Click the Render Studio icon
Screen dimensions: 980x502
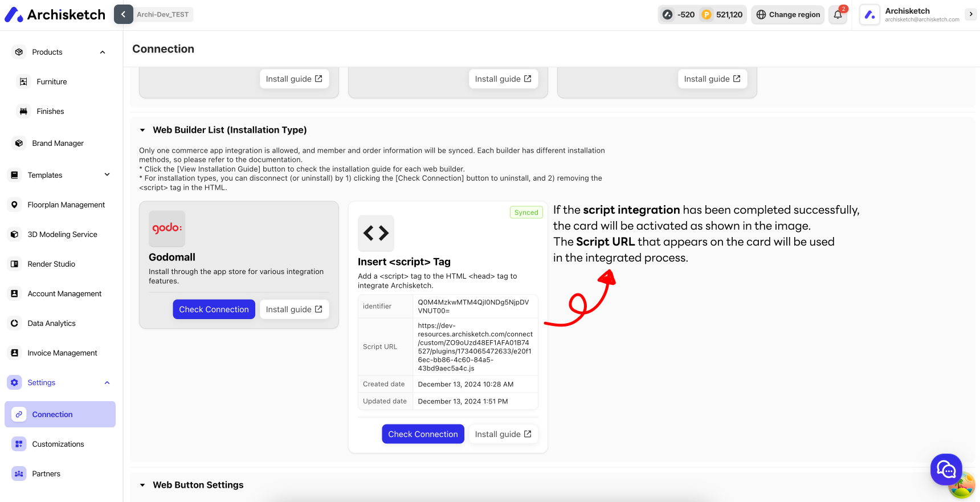(x=15, y=264)
